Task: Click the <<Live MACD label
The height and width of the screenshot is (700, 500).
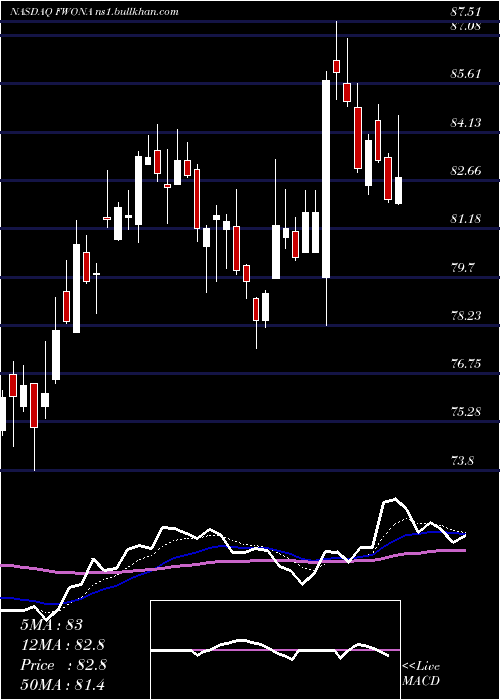Action: tap(421, 673)
